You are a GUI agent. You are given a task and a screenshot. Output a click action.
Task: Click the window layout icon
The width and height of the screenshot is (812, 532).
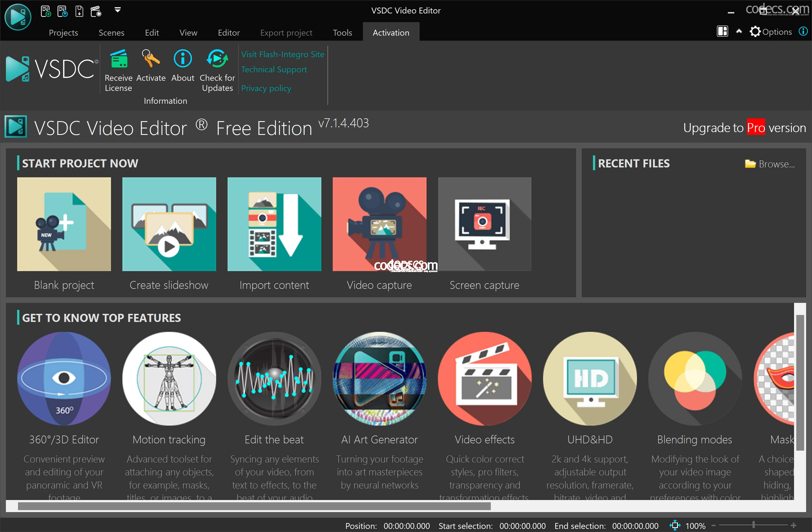coord(722,32)
